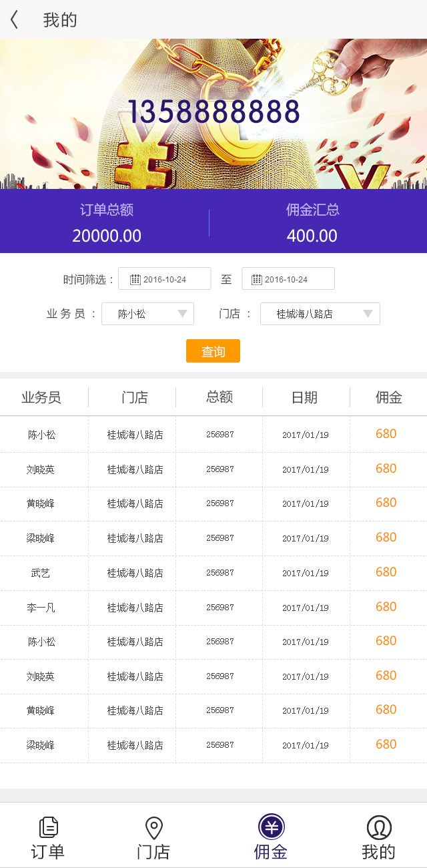Click the end date calendar icon
This screenshot has width=427, height=868.
256,279
